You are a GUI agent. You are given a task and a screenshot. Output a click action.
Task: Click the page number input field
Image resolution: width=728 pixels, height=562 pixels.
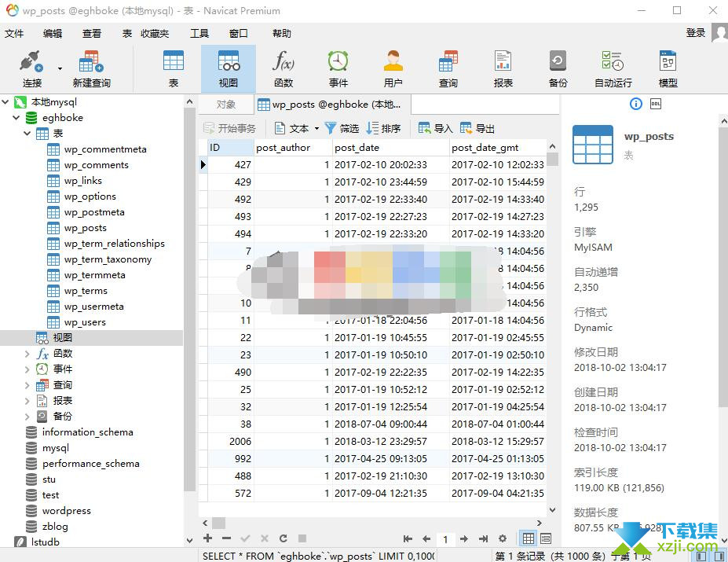coord(445,538)
